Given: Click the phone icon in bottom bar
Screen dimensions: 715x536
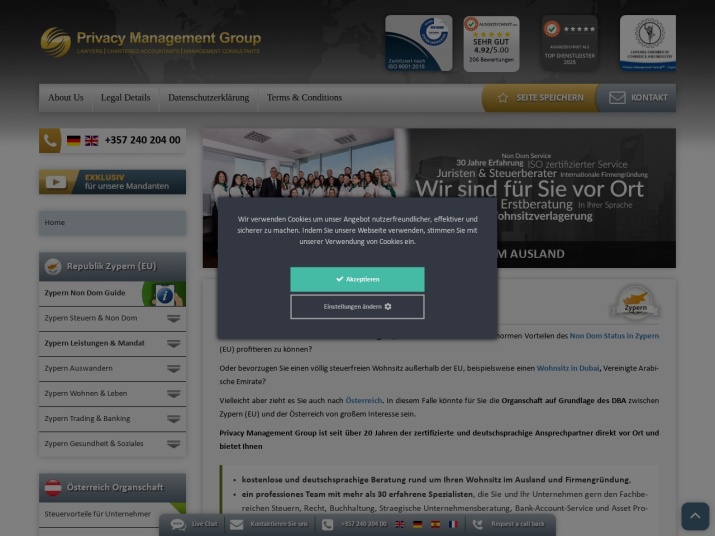Looking at the screenshot, I should [327, 525].
